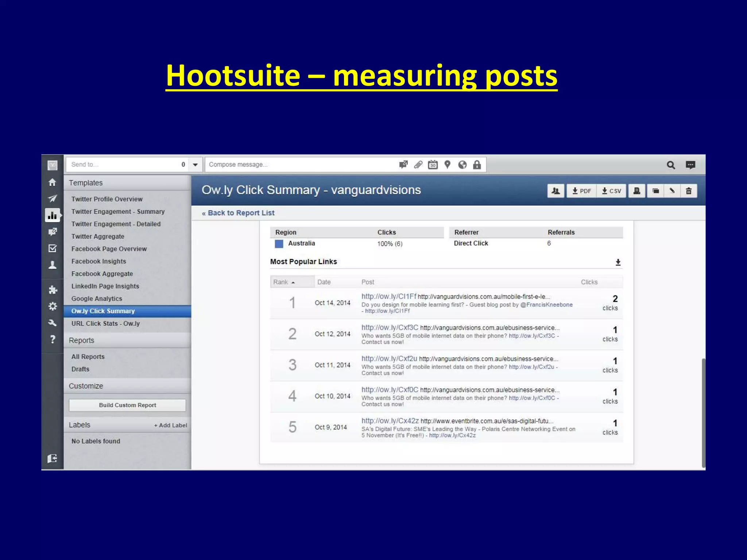Open the Help question mark icon
The width and height of the screenshot is (747, 560).
point(53,339)
